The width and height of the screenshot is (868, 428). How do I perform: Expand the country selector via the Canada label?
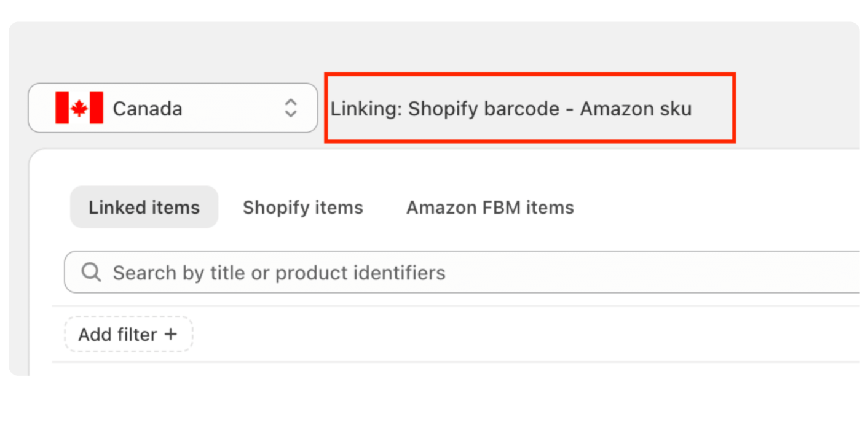click(148, 109)
